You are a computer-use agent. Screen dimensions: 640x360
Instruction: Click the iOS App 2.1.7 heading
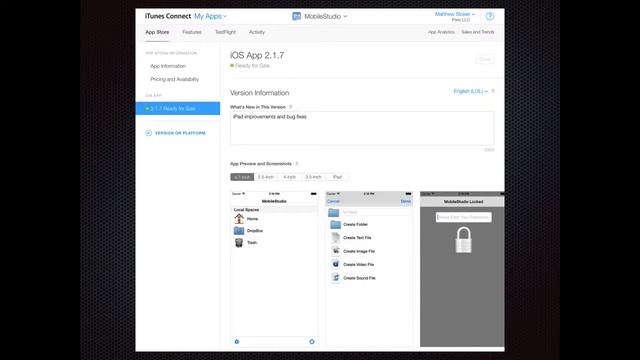(257, 56)
